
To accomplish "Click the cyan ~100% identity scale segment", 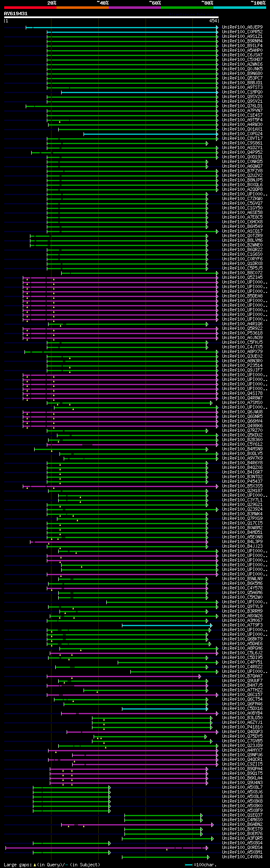I will (240, 8).
